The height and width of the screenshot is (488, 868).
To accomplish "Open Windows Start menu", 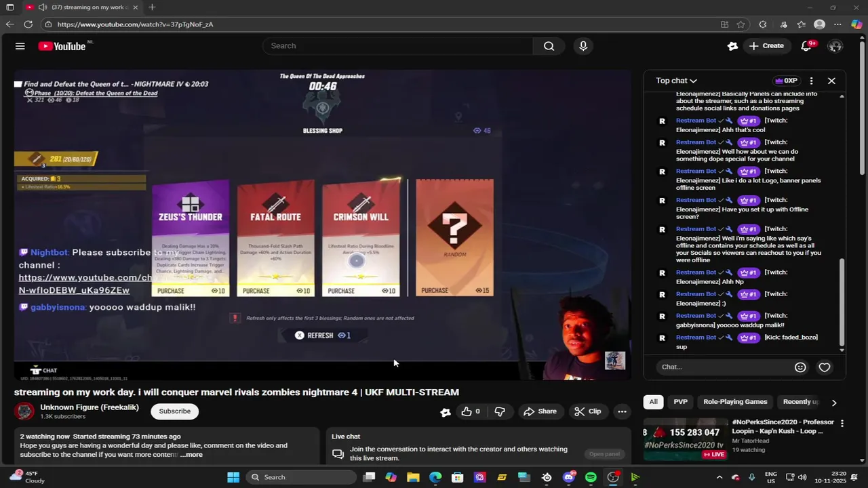I will [x=233, y=477].
